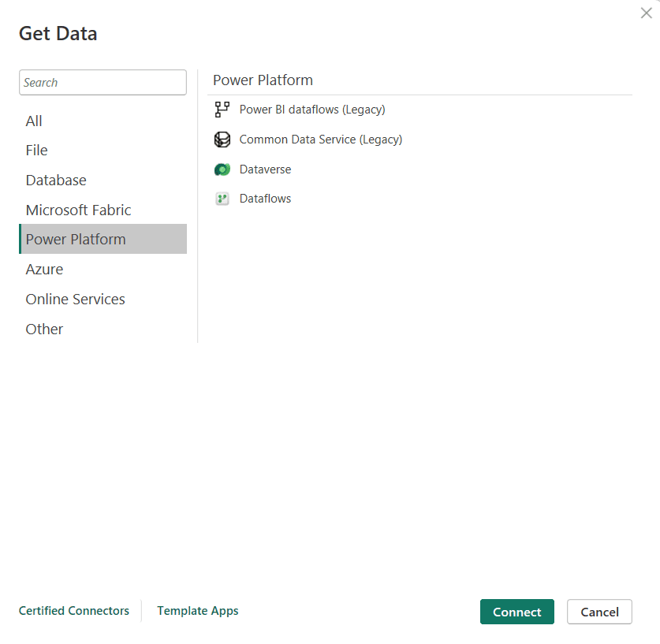Click into the Search input box
The width and height of the screenshot is (660, 644).
click(103, 83)
